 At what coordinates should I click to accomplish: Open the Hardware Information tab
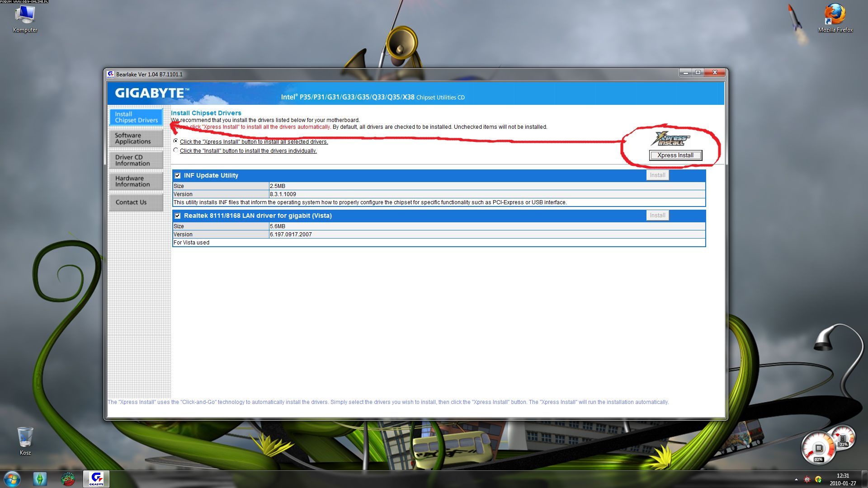136,181
